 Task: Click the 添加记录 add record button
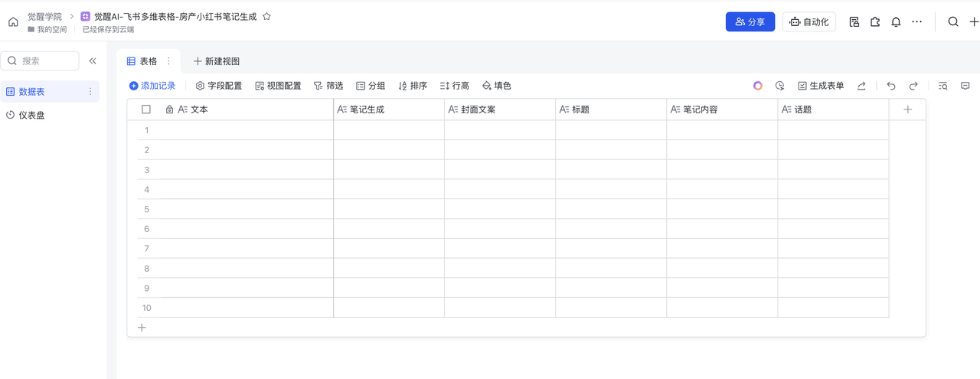(152, 87)
